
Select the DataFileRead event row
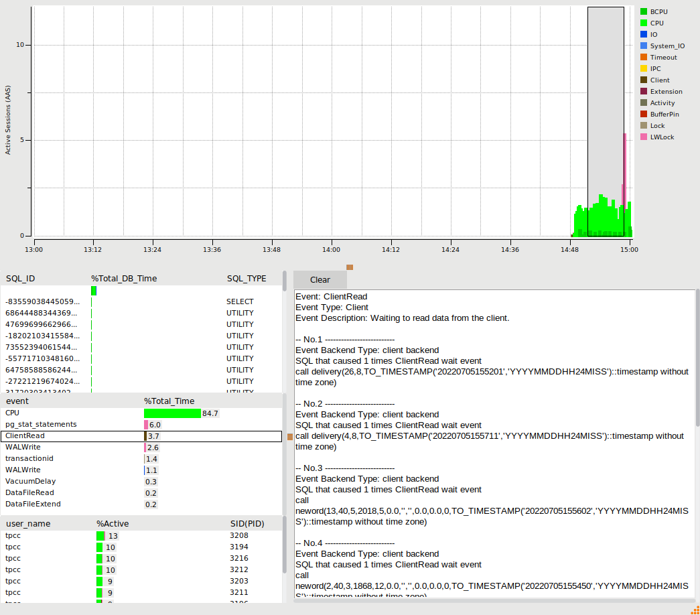pos(141,492)
